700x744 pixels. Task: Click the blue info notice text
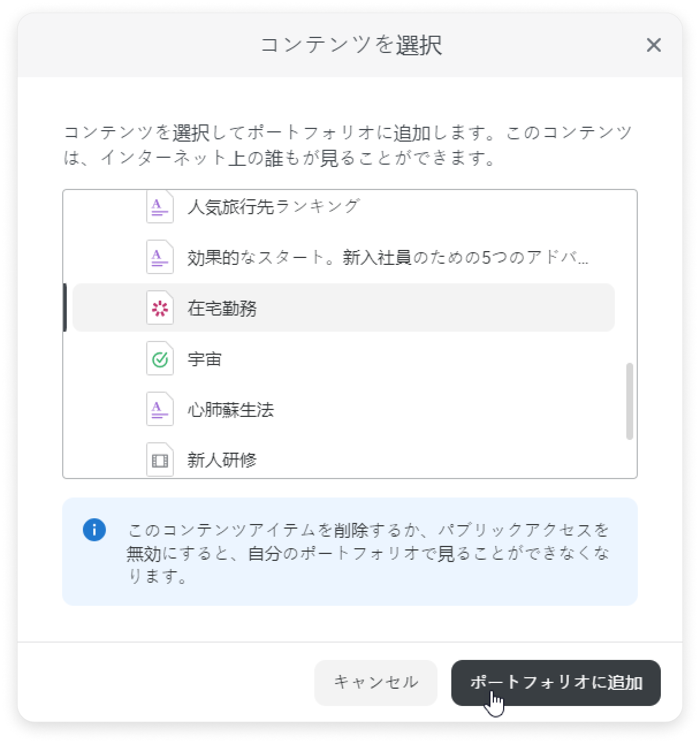click(x=368, y=553)
